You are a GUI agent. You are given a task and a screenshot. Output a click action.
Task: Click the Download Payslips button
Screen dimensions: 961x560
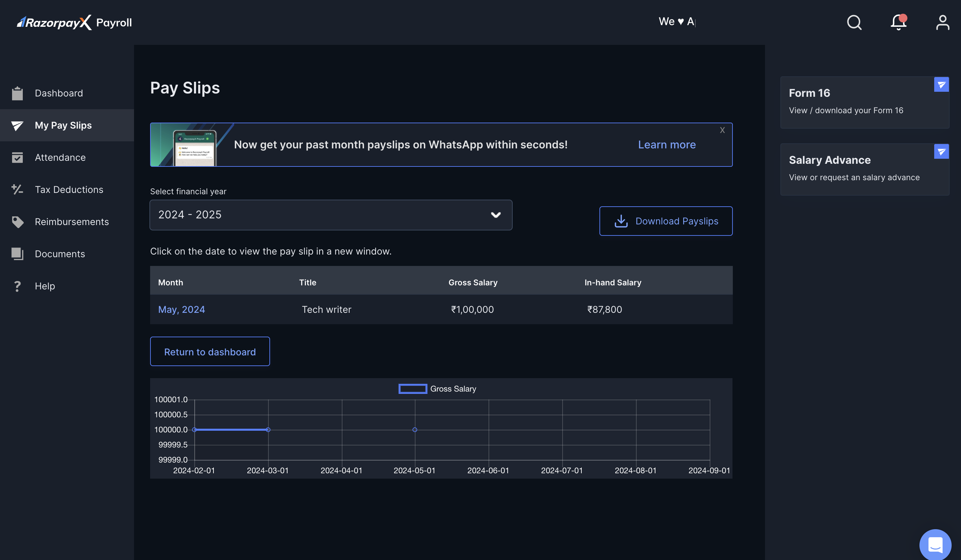(x=665, y=221)
